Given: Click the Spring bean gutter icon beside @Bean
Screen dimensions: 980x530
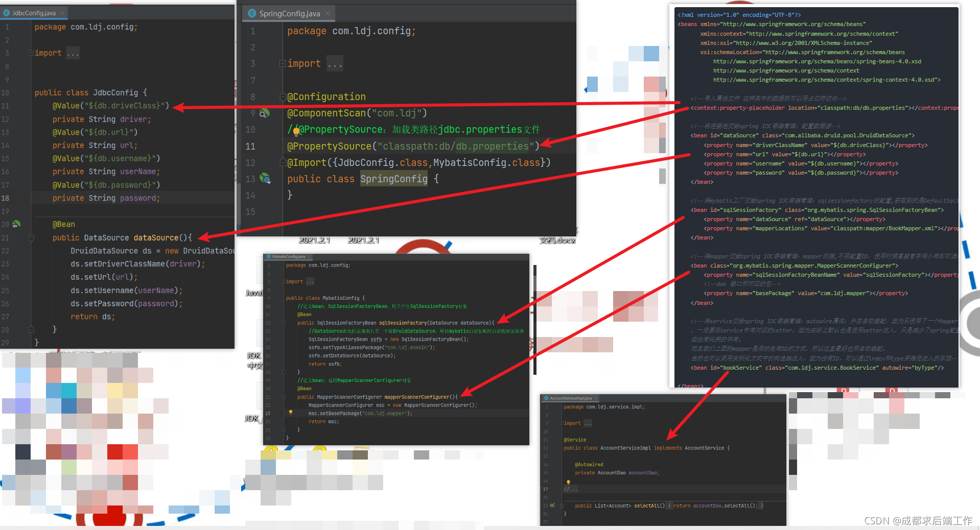Looking at the screenshot, I should pyautogui.click(x=17, y=224).
